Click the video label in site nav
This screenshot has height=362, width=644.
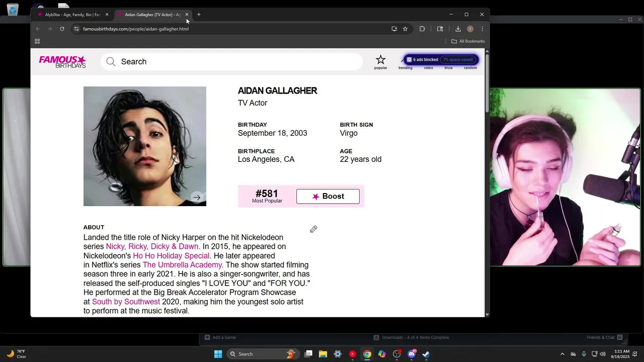click(x=428, y=68)
